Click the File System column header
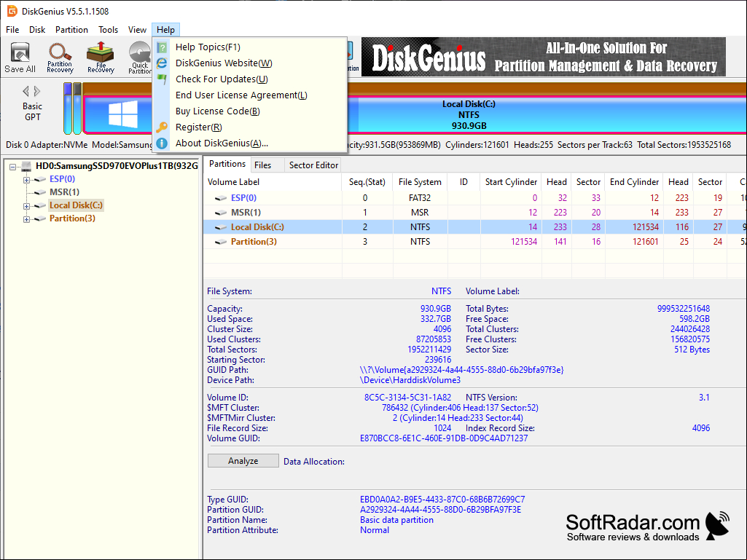Screen dimensions: 747x560 421,182
